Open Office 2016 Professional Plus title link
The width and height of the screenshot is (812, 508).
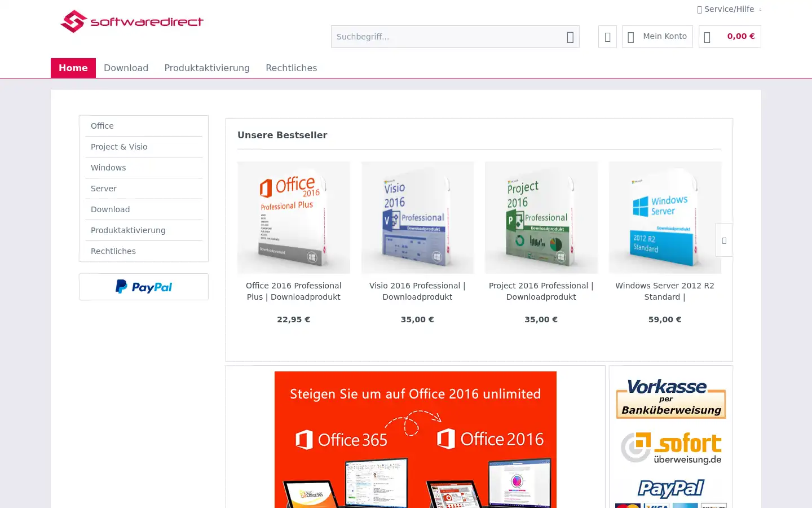pyautogui.click(x=294, y=291)
